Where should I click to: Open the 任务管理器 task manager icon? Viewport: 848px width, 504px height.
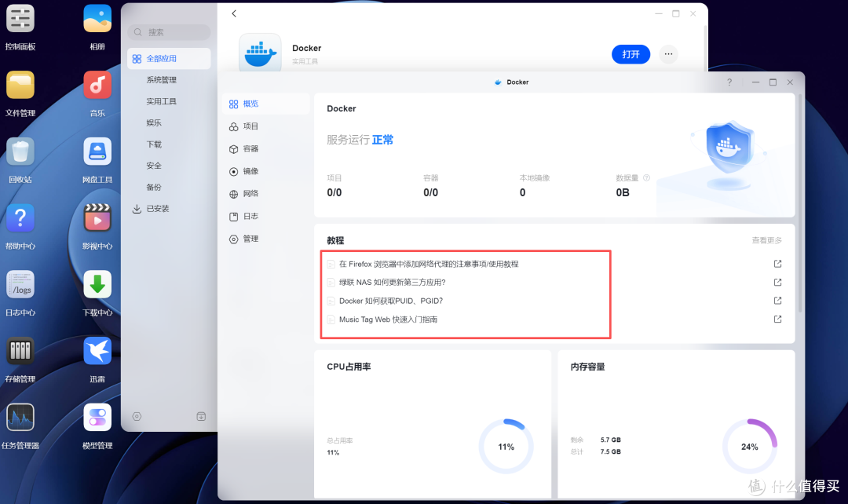pyautogui.click(x=20, y=418)
